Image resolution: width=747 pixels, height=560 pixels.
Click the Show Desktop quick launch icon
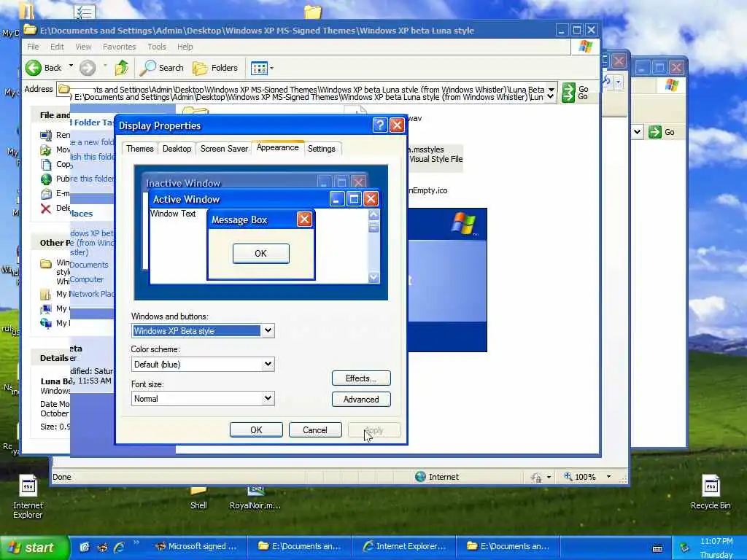(85, 547)
